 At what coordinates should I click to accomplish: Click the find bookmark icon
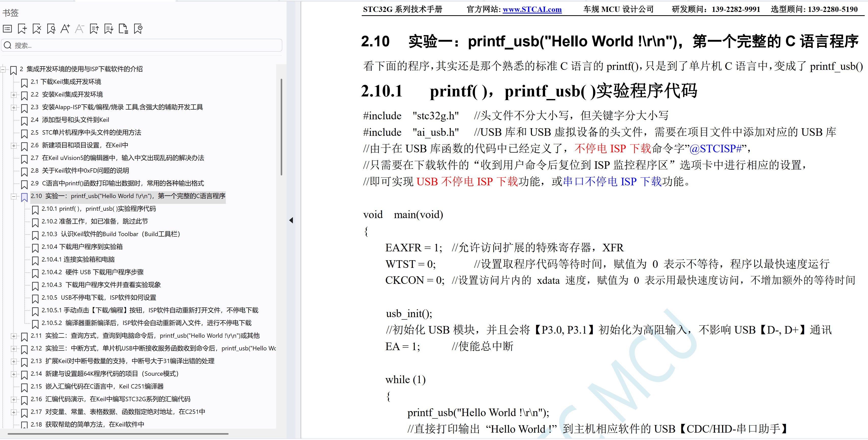[x=51, y=29]
